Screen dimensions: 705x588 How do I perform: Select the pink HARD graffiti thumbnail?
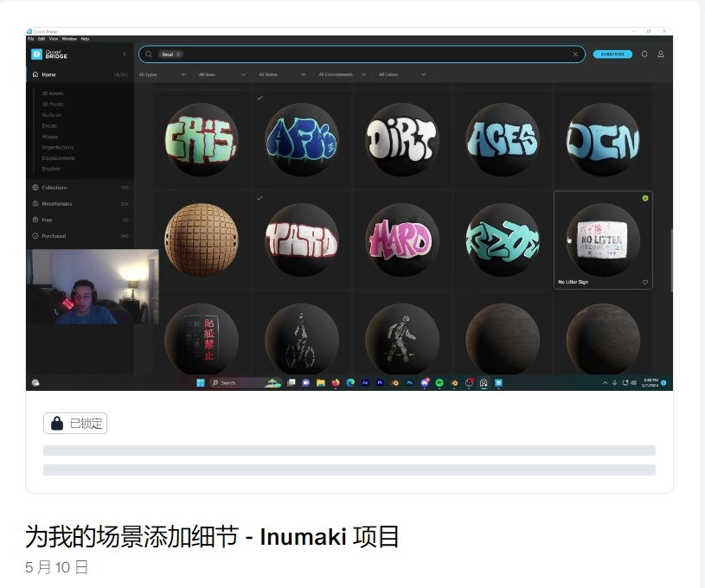(402, 240)
